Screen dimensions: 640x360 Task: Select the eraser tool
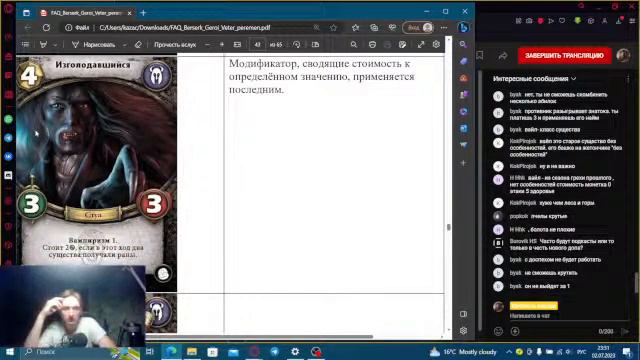click(138, 44)
